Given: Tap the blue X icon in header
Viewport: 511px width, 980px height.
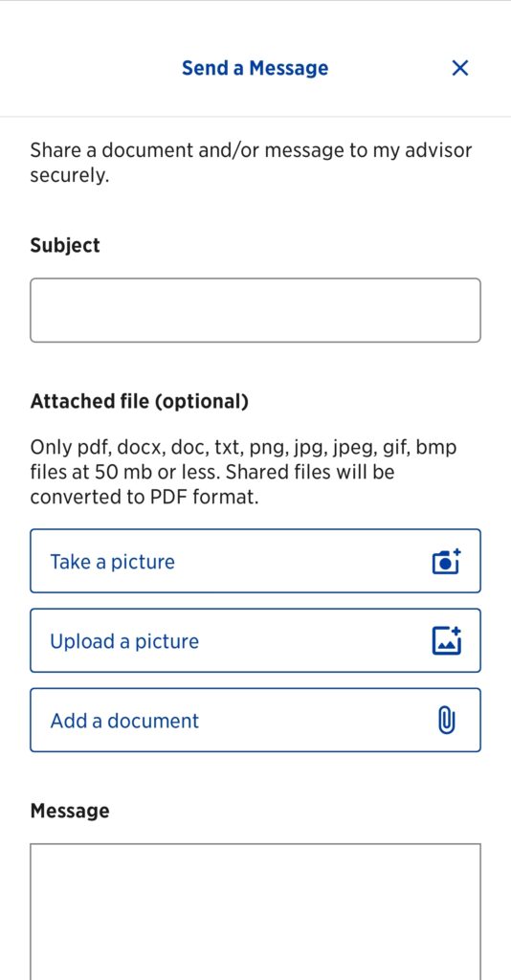Looking at the screenshot, I should 459,68.
